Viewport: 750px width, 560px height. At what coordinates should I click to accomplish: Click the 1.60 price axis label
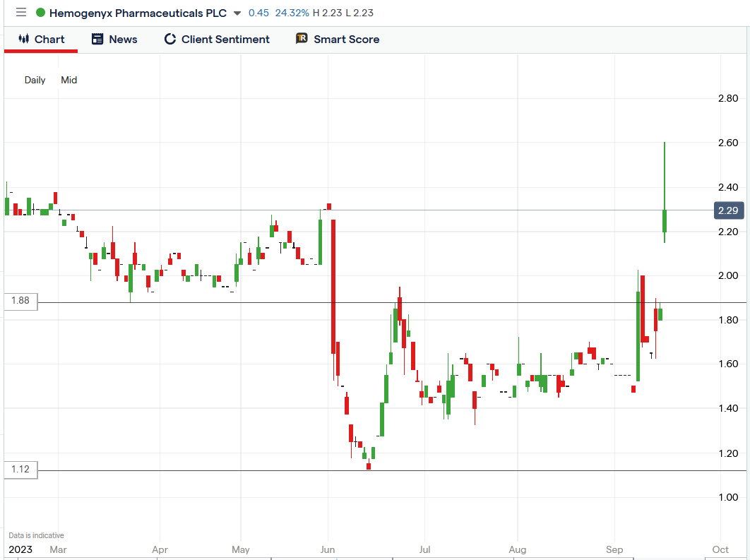tap(728, 364)
